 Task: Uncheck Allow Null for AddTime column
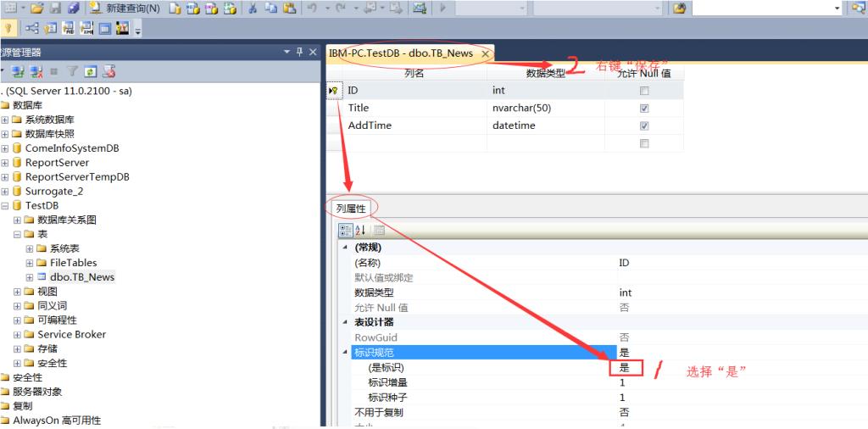pyautogui.click(x=644, y=125)
